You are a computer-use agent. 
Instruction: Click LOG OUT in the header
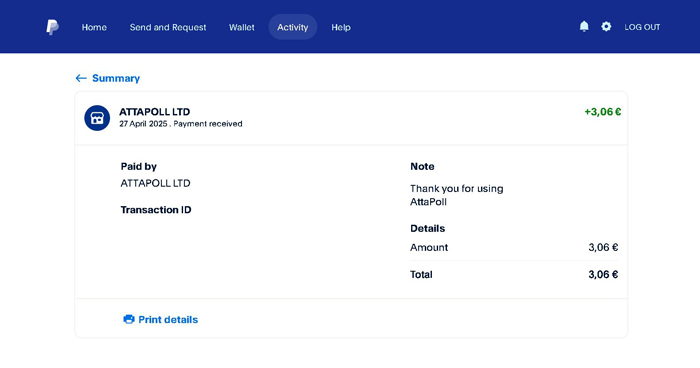tap(642, 27)
